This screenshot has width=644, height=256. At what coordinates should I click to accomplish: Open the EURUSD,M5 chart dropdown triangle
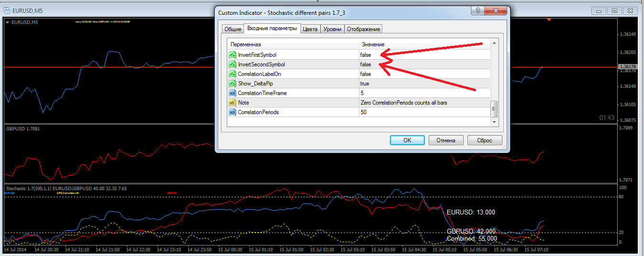click(8, 22)
